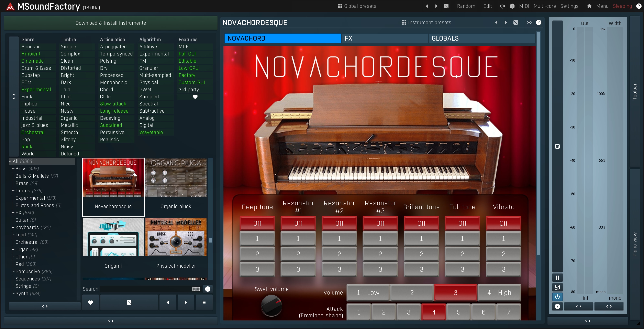
Task: Click the expand arrows below category tree
Action: point(45,306)
